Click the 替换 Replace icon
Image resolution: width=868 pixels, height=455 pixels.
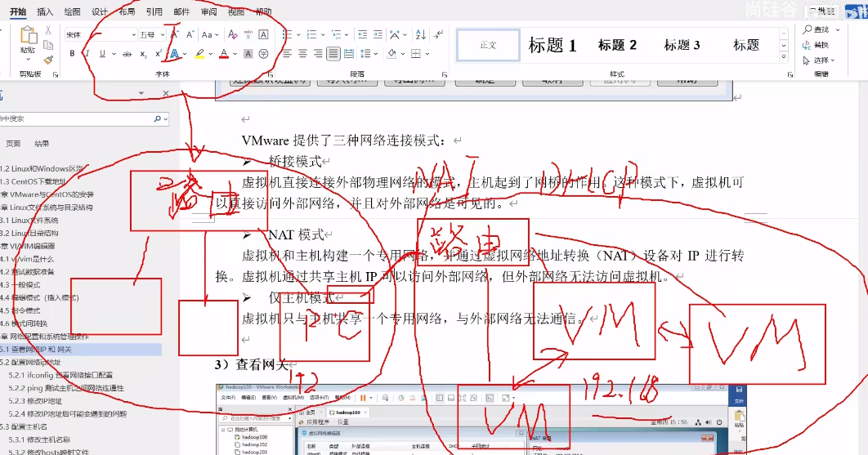click(x=816, y=45)
